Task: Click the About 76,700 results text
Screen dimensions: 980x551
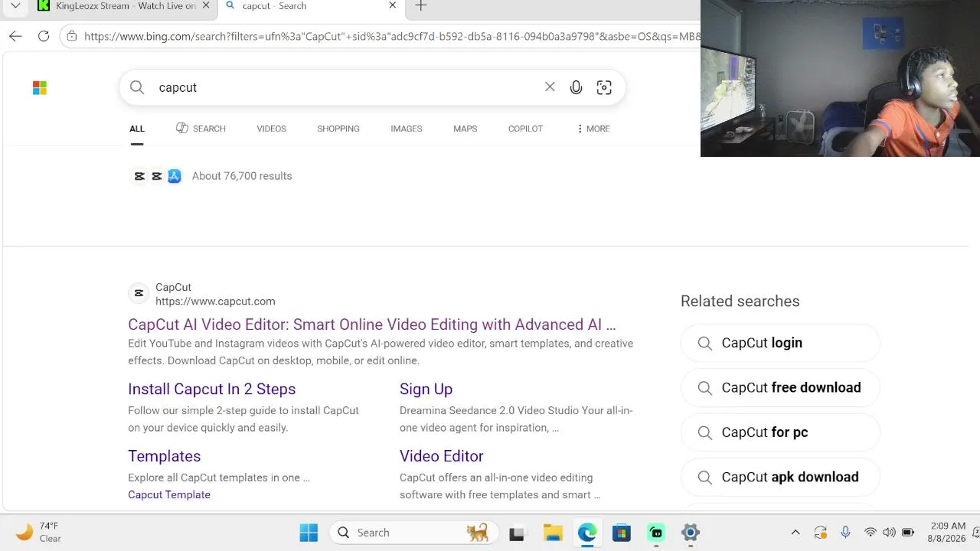Action: [x=242, y=176]
